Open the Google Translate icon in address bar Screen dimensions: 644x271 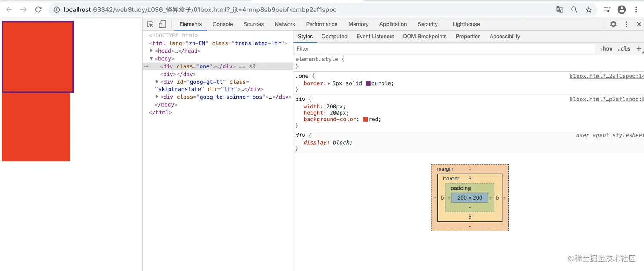pyautogui.click(x=560, y=9)
